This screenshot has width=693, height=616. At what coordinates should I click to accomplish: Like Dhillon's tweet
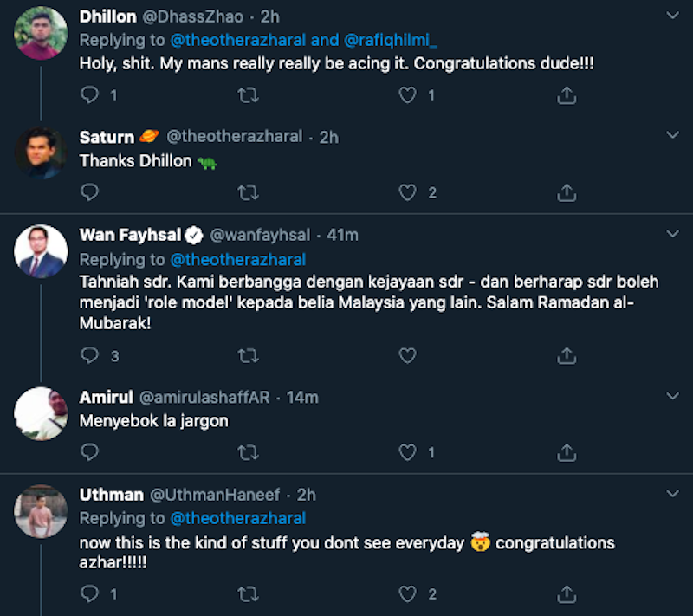coord(407,95)
